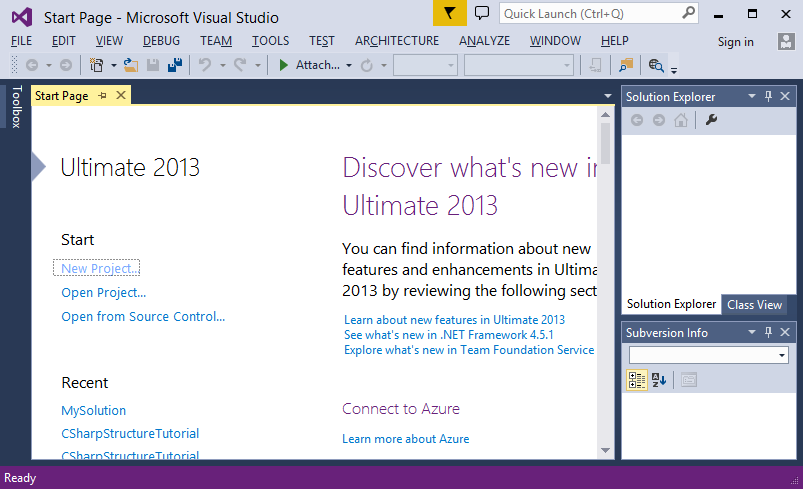This screenshot has height=489, width=803.
Task: Click the Refresh browser toolbar icon
Action: (366, 65)
